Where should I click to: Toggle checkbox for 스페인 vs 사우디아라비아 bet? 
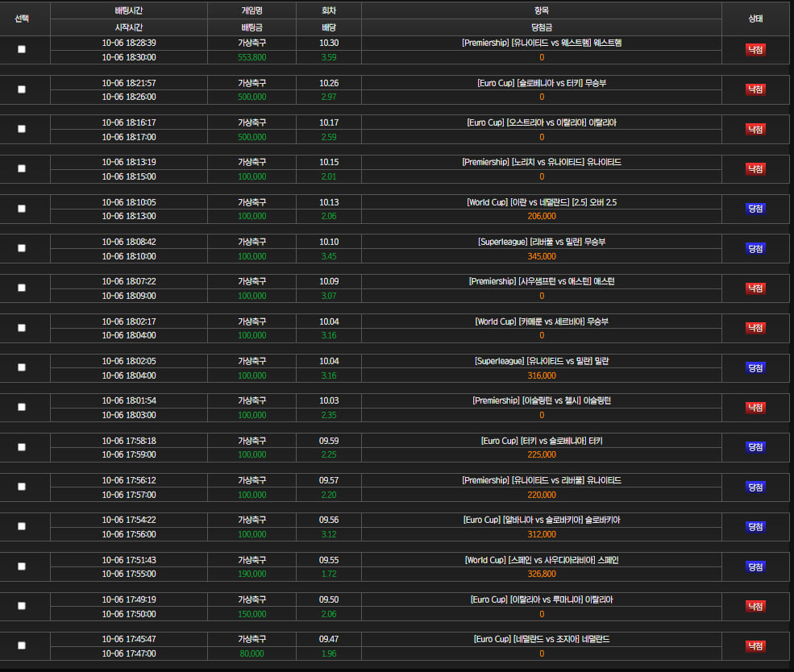click(x=22, y=566)
